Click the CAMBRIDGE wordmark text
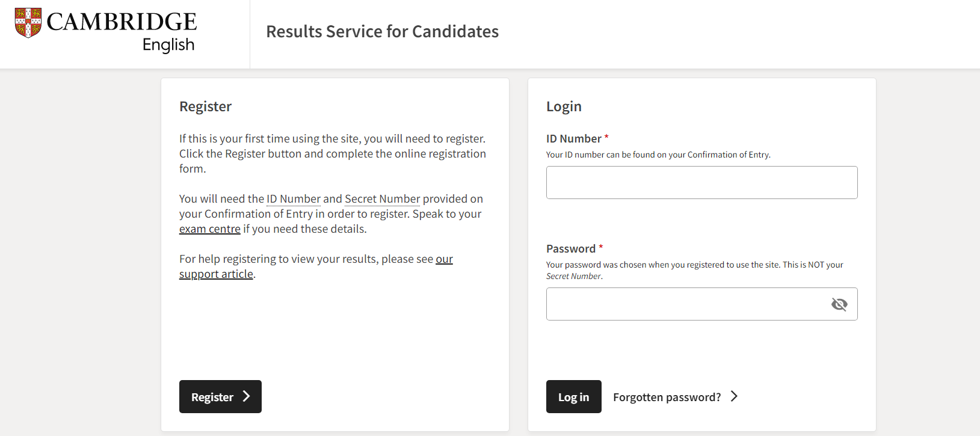980x436 pixels. click(122, 22)
